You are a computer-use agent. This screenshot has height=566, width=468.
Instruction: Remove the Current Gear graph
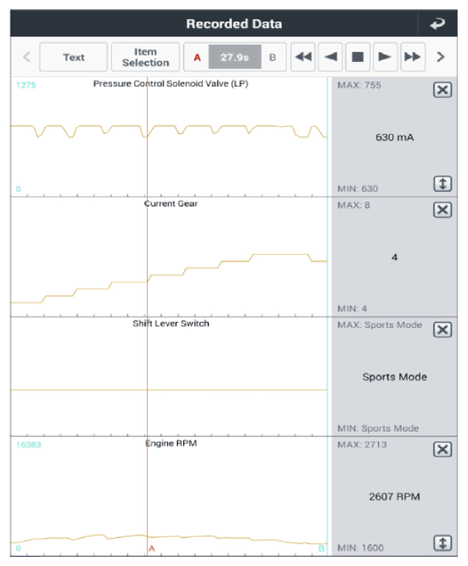click(x=442, y=210)
